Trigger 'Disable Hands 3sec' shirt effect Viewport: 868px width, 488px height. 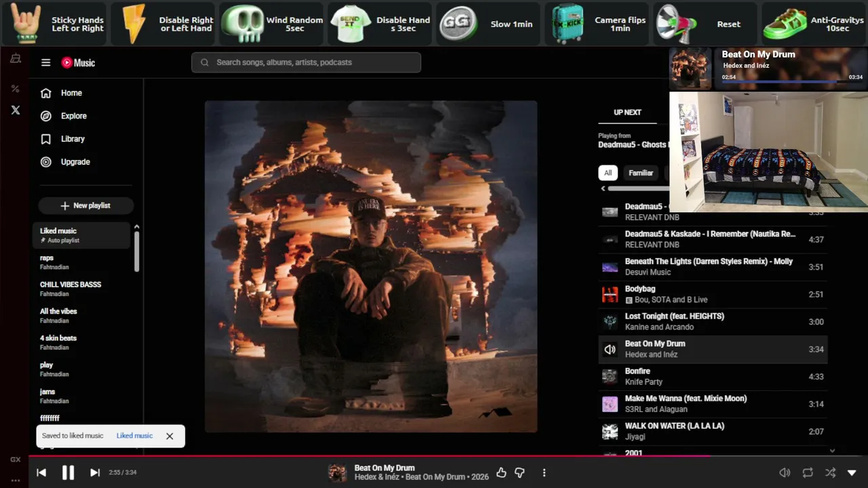[x=380, y=24]
